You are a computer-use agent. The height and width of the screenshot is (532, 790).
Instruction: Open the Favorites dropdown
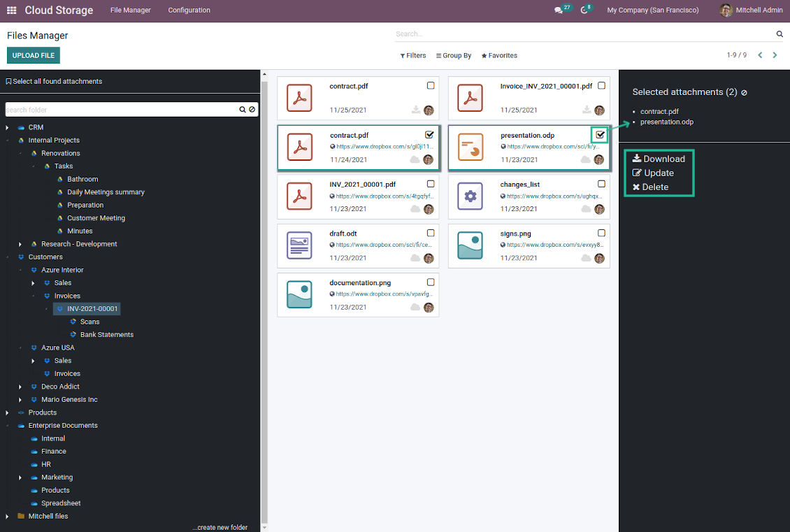point(499,55)
